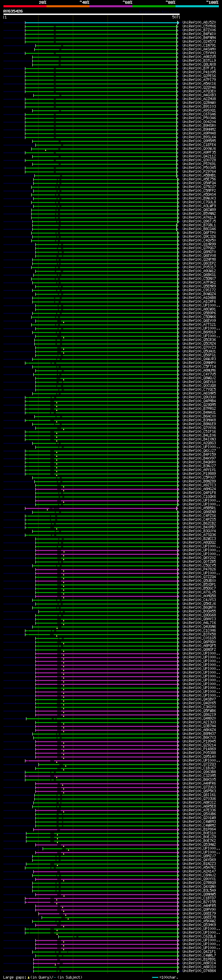Click the orange ~40% identity legend bar
Screen dimensions: 222x980
pyautogui.click(x=68, y=6)
